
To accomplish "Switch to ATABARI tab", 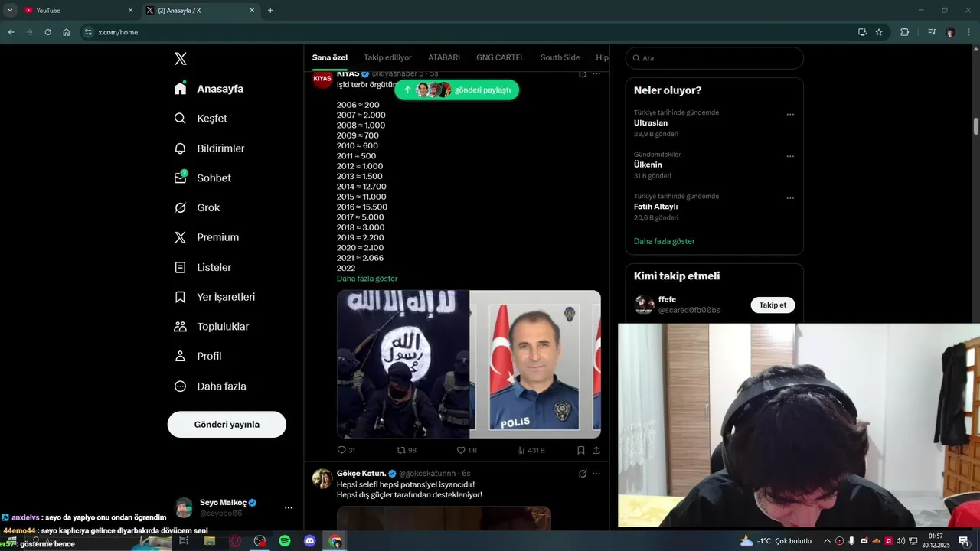I will click(x=444, y=57).
